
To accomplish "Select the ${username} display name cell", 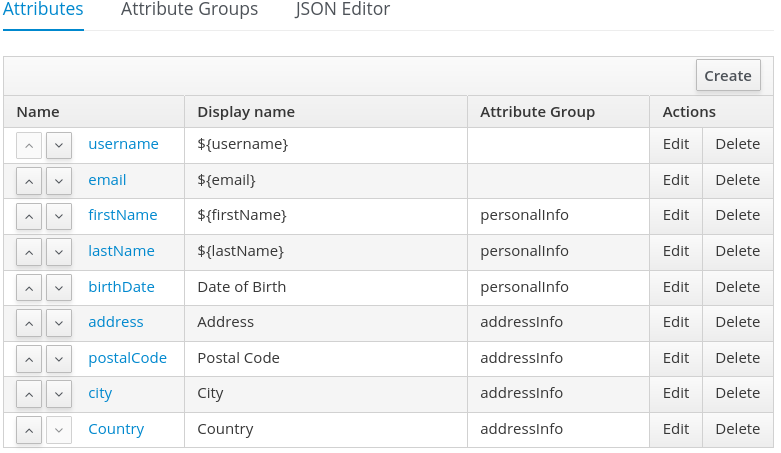I will (326, 145).
